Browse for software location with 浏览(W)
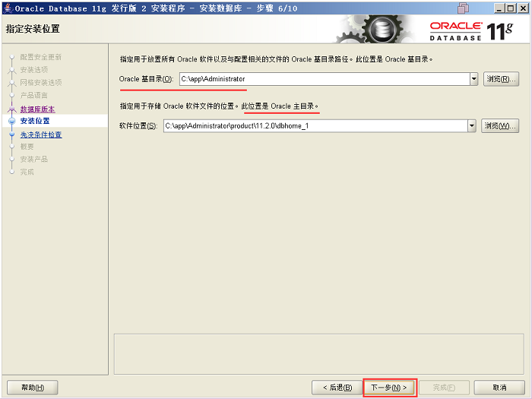 pyautogui.click(x=500, y=126)
